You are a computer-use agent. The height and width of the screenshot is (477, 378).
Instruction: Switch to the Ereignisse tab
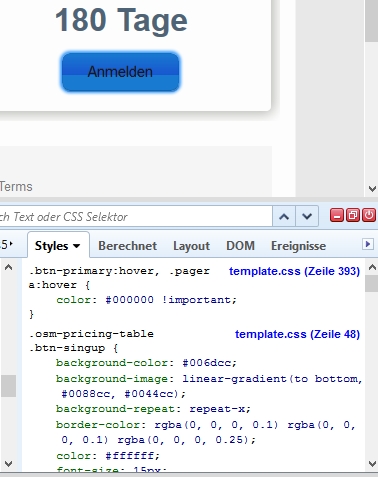[298, 246]
